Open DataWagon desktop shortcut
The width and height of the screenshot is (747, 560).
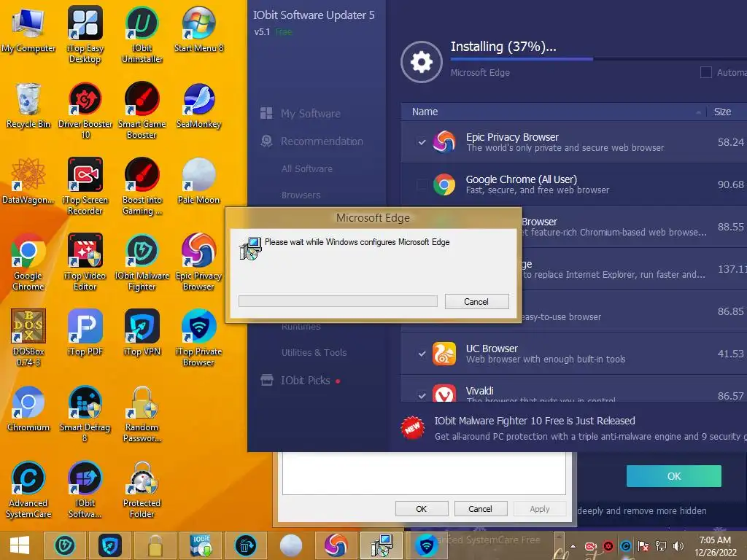coord(28,181)
